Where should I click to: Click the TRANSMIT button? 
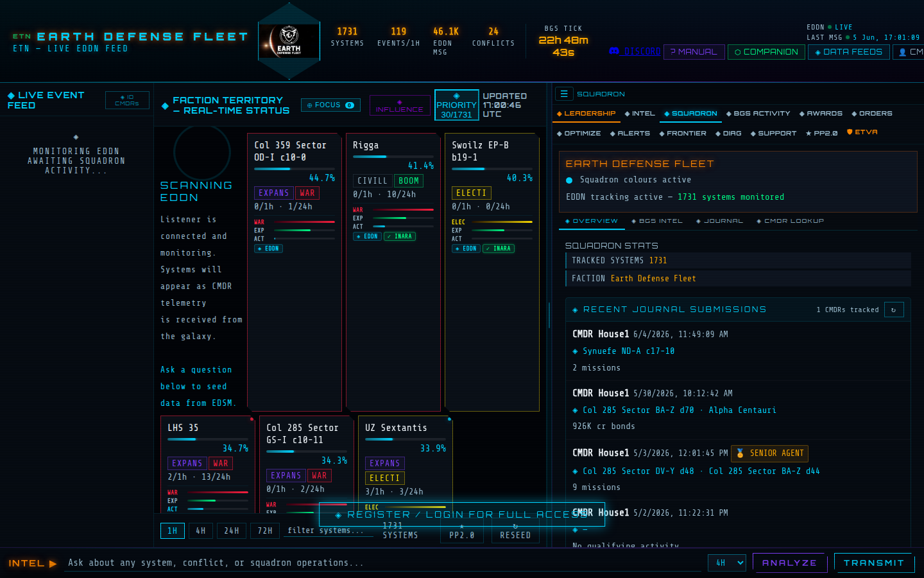coord(873,563)
